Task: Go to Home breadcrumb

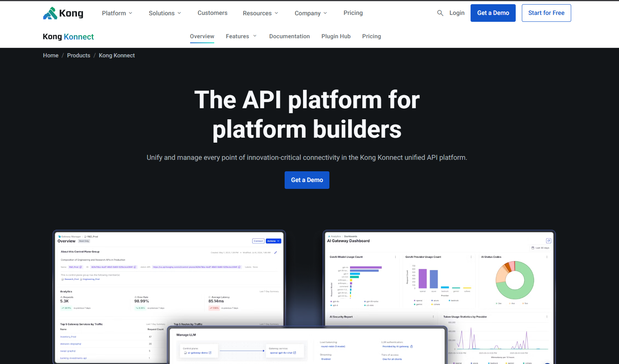Action: [x=50, y=55]
